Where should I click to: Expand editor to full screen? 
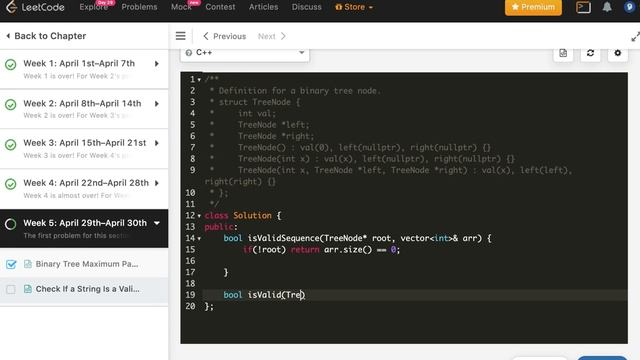(x=635, y=37)
